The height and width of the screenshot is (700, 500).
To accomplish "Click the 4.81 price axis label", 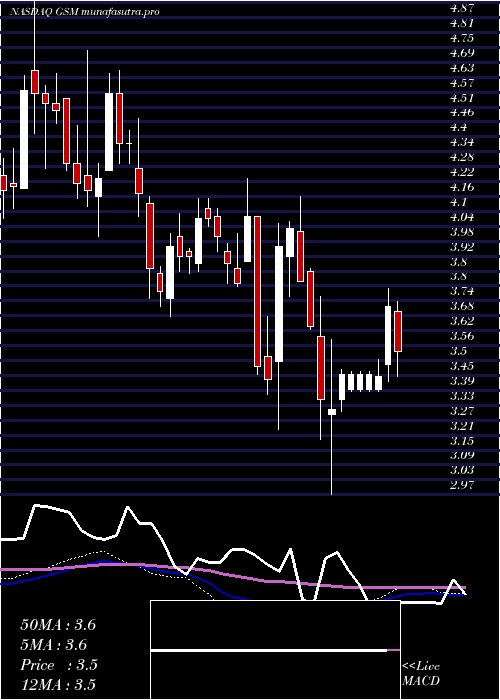I will click(462, 23).
